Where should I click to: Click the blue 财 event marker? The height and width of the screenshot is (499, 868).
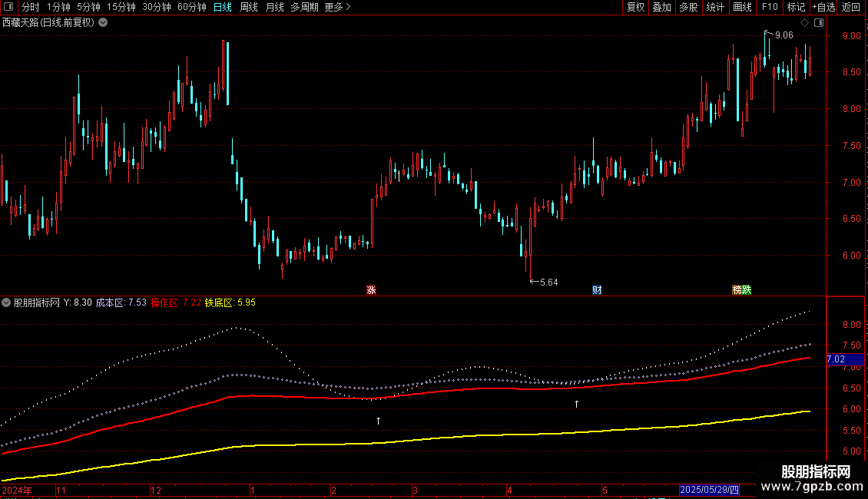point(597,290)
